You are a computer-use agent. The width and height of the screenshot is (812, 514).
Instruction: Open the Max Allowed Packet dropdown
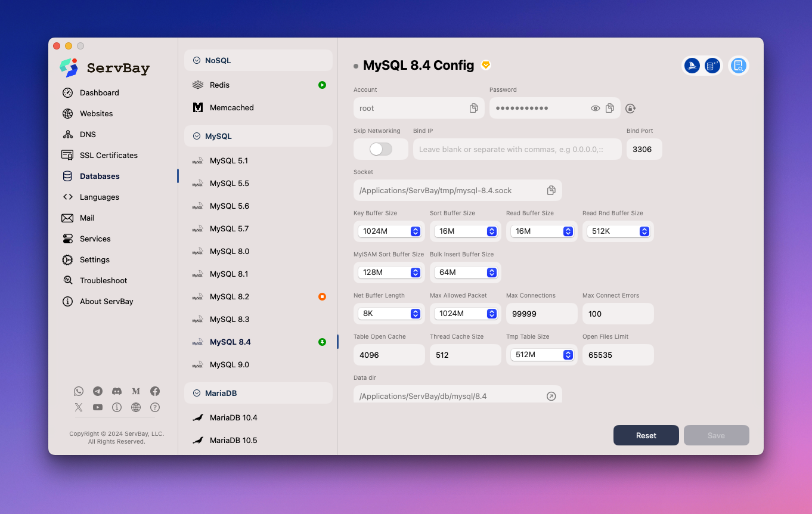pos(466,314)
